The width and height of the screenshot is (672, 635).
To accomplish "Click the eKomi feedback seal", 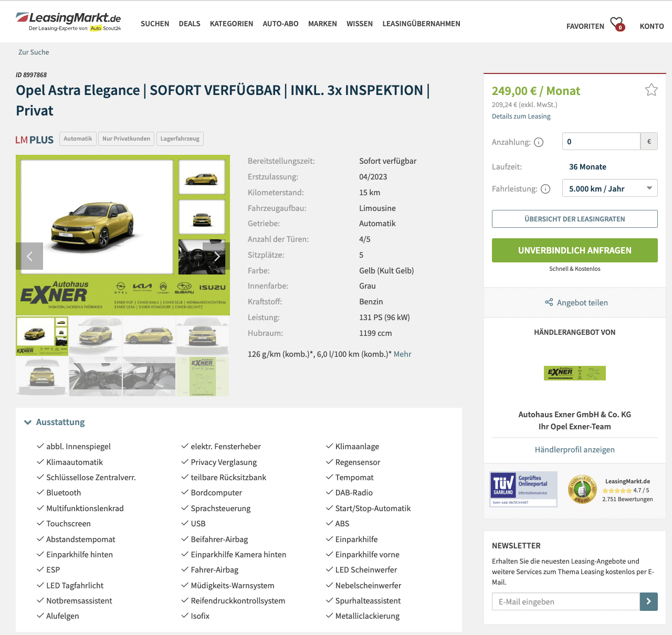I will tap(582, 489).
